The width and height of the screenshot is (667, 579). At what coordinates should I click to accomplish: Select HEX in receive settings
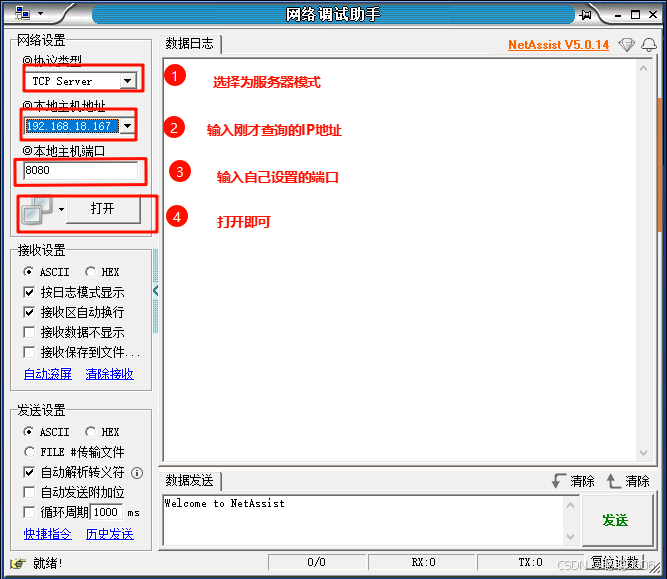102,272
